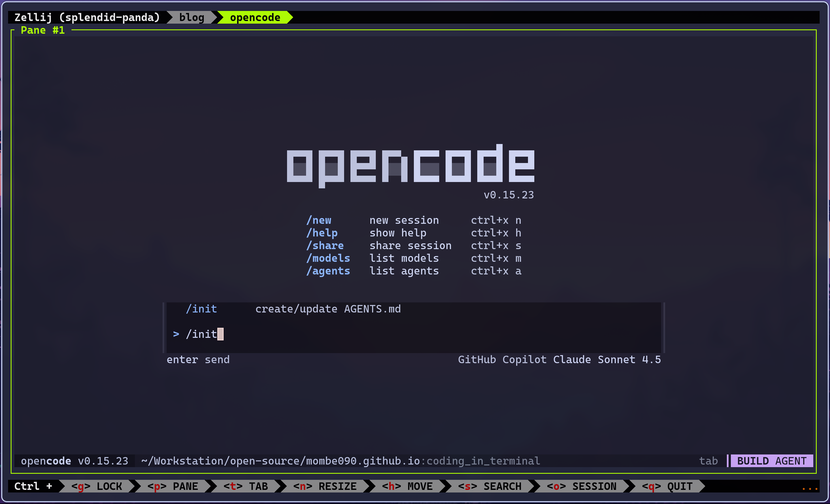Click the MOVE item in the keybind bar

pyautogui.click(x=408, y=486)
